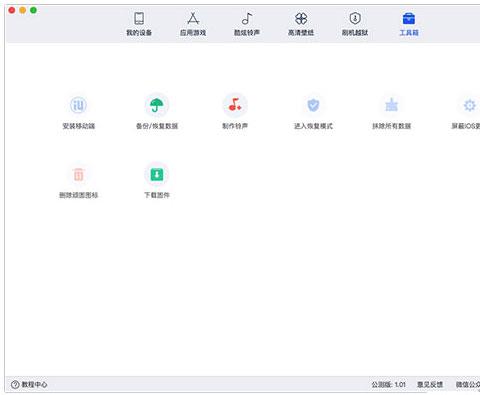Image resolution: width=480 pixels, height=395 pixels.
Task: Click the shield 进入恢复模式 recovery mode icon
Action: [x=313, y=105]
